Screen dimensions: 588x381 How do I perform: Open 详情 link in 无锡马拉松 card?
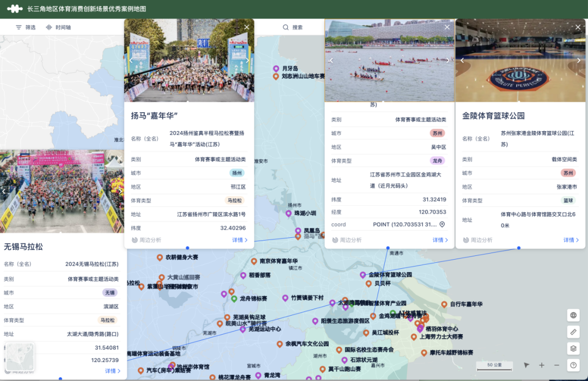[113, 371]
